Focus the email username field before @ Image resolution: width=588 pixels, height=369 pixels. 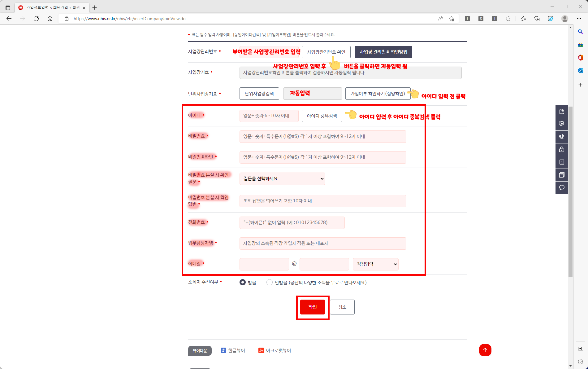[x=264, y=264]
